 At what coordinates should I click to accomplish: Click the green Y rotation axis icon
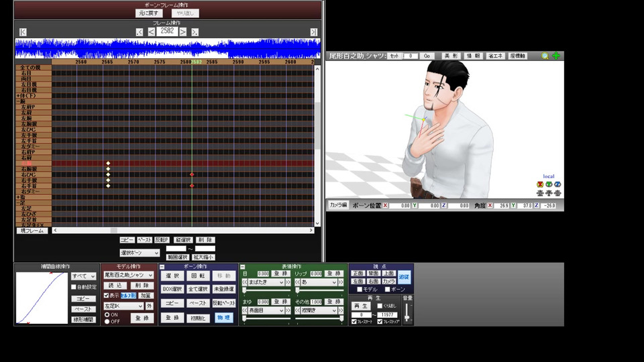549,184
